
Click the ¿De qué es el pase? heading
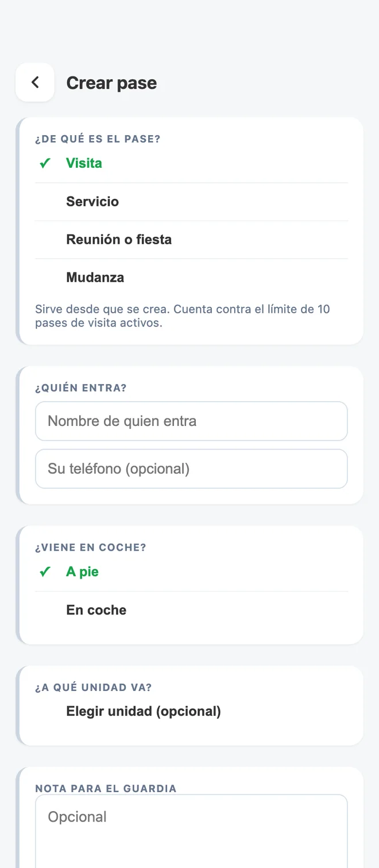(x=98, y=139)
